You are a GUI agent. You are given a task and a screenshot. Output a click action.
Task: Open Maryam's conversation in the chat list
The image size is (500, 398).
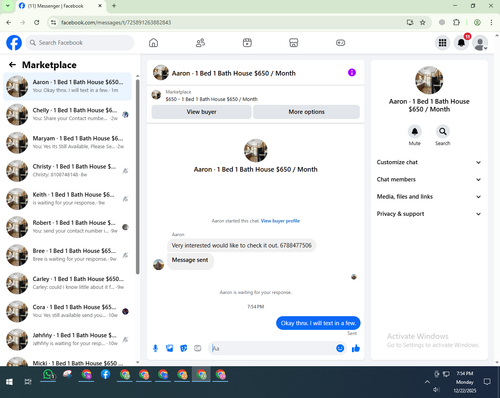[67, 143]
